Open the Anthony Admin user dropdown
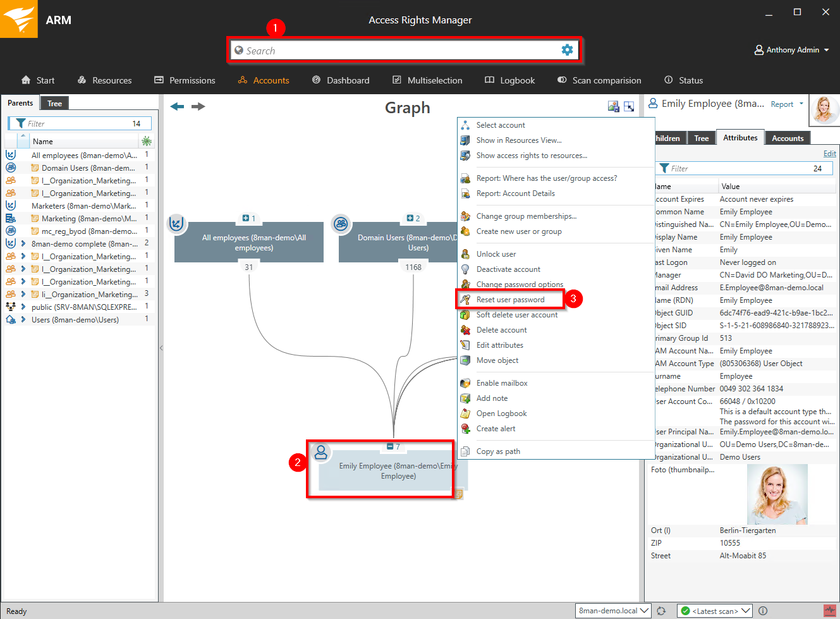 point(791,50)
